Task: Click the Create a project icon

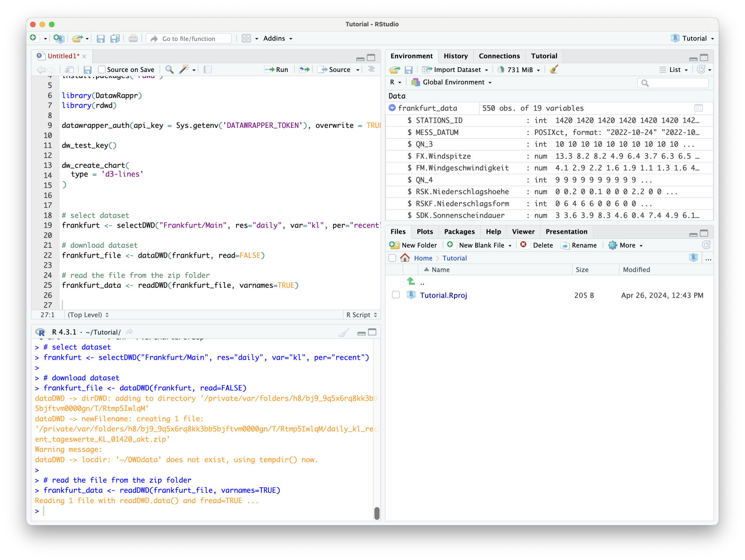Action: pos(58,38)
